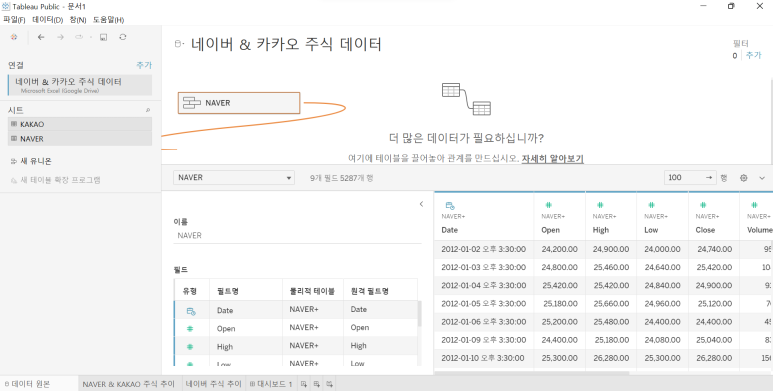The width and height of the screenshot is (773, 391).
Task: Click the data source title 네이버 & 카카오 주식 데이터
Action: point(286,44)
